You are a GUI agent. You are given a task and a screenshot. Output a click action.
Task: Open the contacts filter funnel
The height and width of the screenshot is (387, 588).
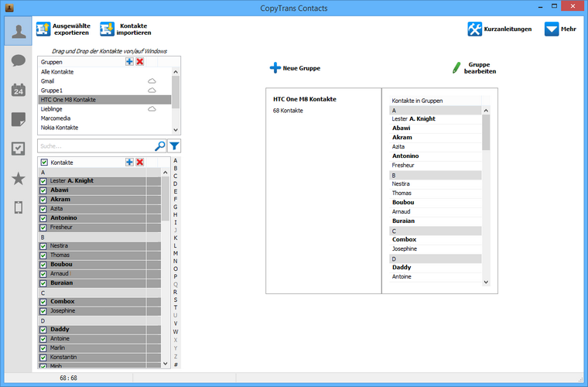tap(174, 146)
